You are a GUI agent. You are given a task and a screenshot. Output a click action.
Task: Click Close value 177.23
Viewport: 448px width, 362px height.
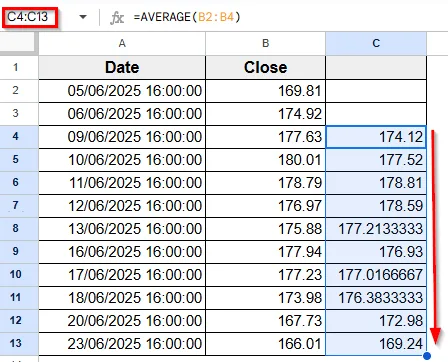coord(265,275)
